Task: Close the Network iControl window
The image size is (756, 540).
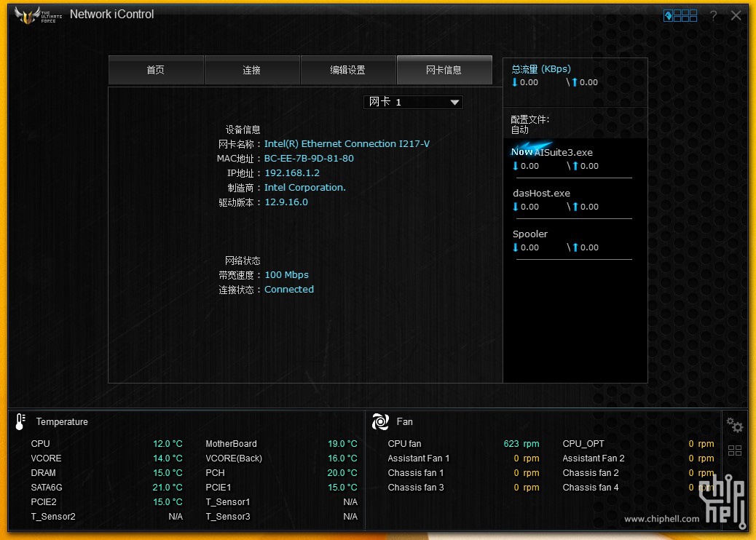Action: [x=736, y=15]
